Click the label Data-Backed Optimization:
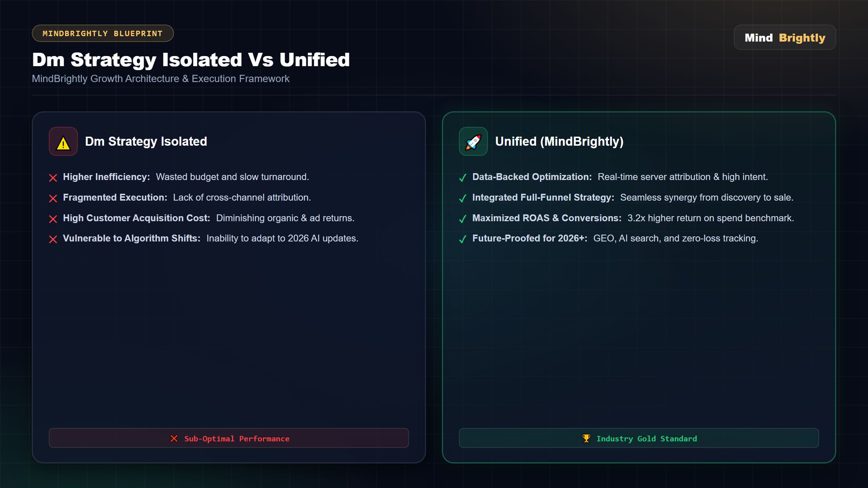Image resolution: width=868 pixels, height=488 pixels. pos(532,177)
